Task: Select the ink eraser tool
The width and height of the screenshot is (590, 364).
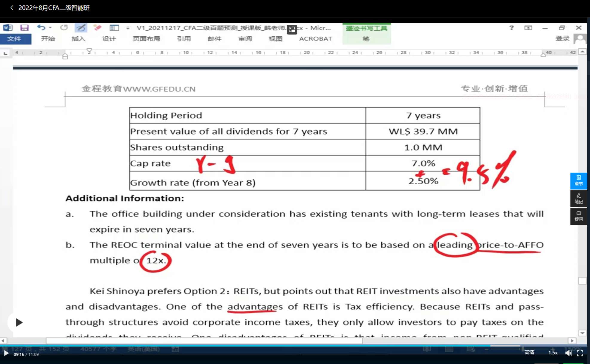Action: pos(97,28)
